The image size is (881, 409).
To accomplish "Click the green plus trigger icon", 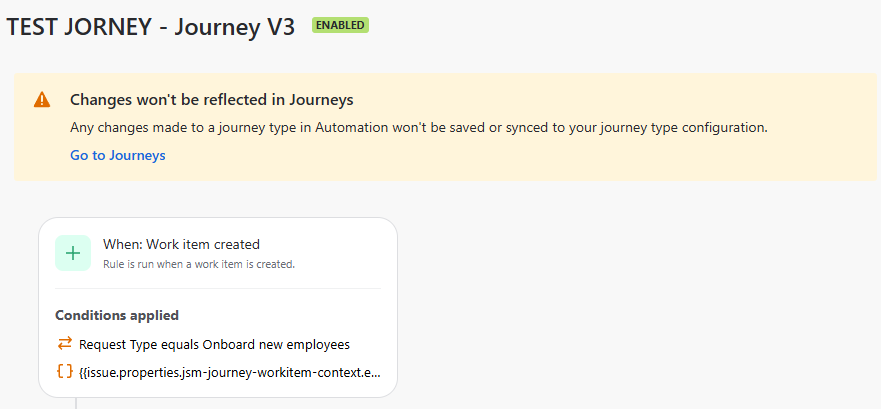I will pyautogui.click(x=73, y=253).
